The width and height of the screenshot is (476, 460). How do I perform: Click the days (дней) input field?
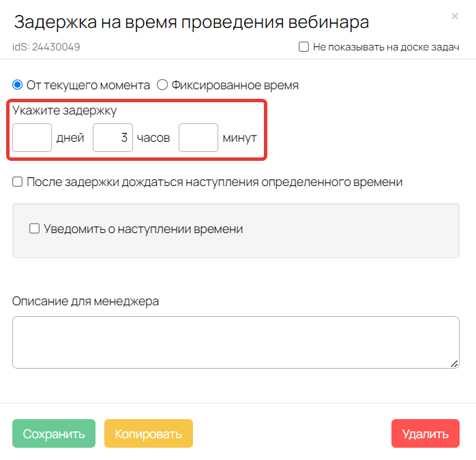pyautogui.click(x=32, y=138)
